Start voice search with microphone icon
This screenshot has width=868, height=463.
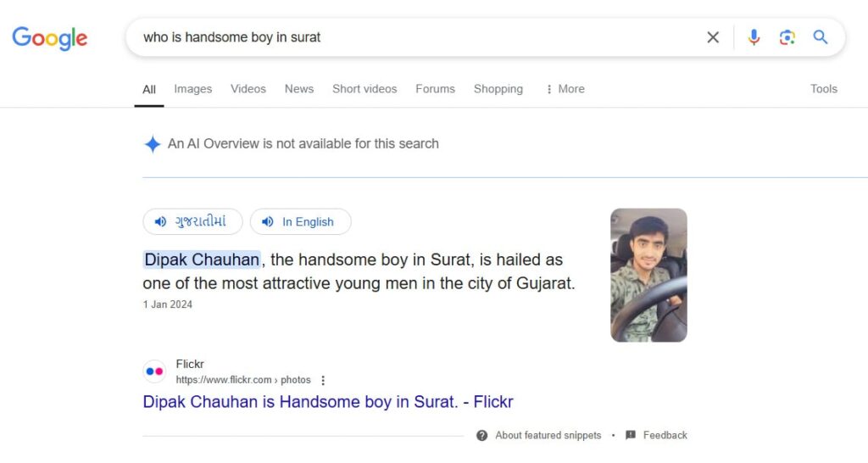coord(754,37)
